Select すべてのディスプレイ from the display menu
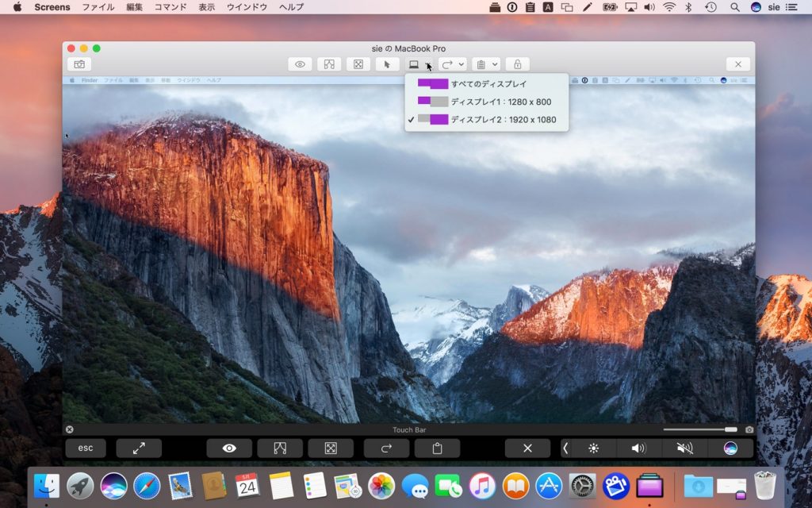812x508 pixels. (x=488, y=83)
